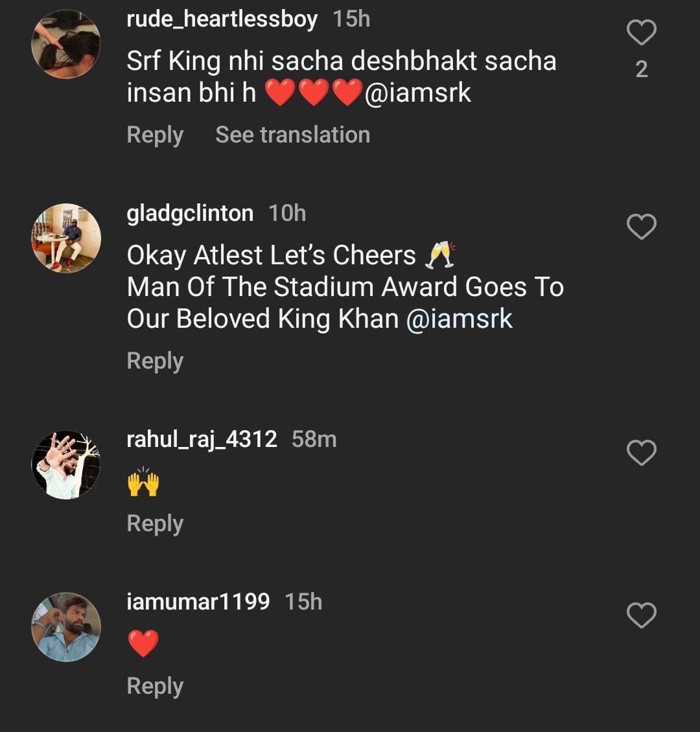Reply to gladgclinton's comment
The image size is (700, 732).
click(x=155, y=361)
